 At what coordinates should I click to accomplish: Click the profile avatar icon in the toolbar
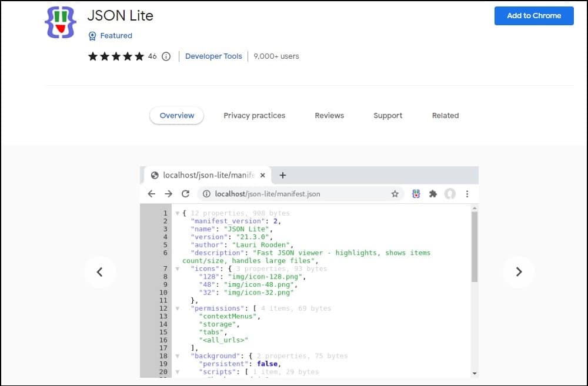tap(450, 193)
